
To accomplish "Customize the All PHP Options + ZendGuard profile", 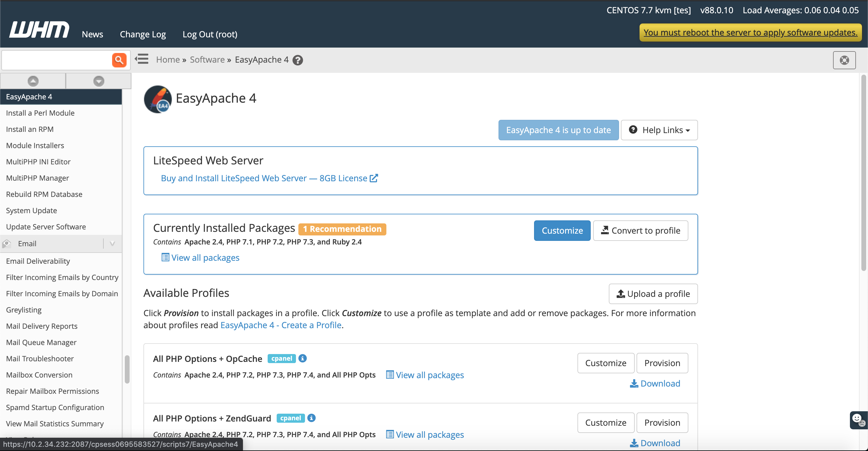I will (606, 423).
